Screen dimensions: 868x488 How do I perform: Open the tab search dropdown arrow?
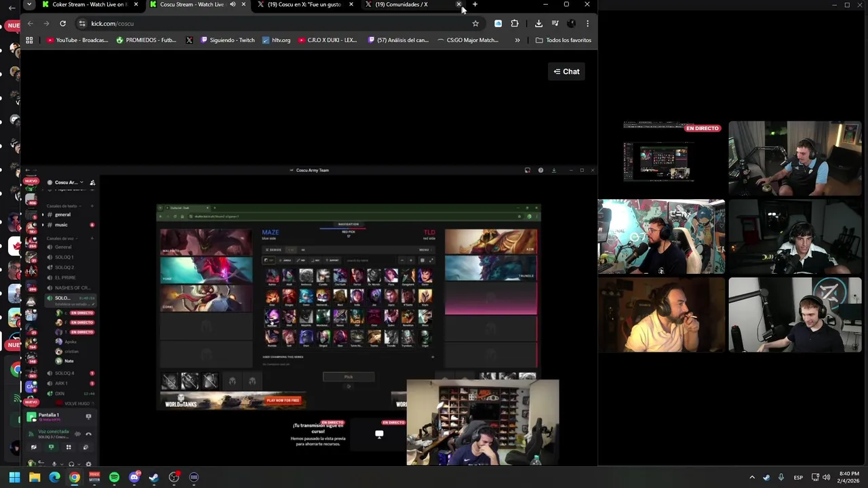point(28,5)
